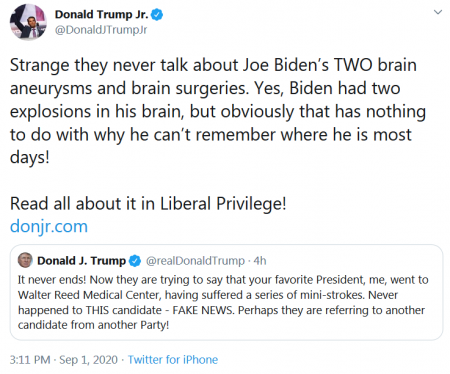This screenshot has height=374, width=450.
Task: Open Donald Trump Jr.'s profile avatar
Action: [x=28, y=22]
